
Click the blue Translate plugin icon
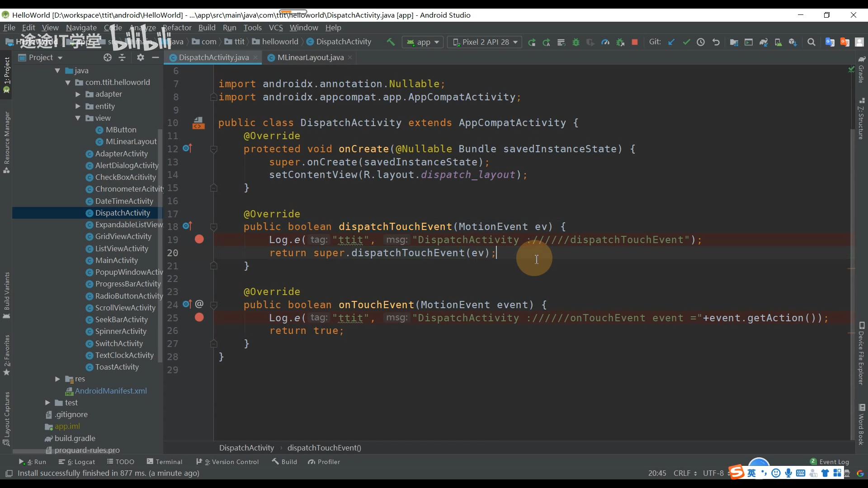point(830,42)
